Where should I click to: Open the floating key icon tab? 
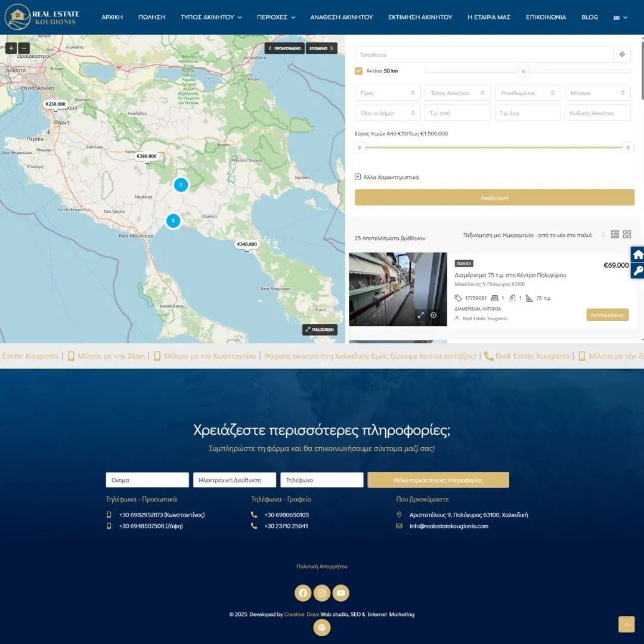tap(637, 271)
